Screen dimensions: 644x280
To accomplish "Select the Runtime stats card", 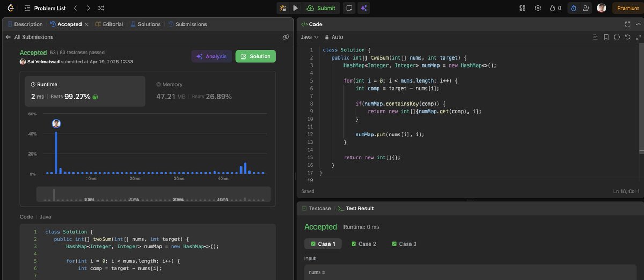I will coord(85,90).
